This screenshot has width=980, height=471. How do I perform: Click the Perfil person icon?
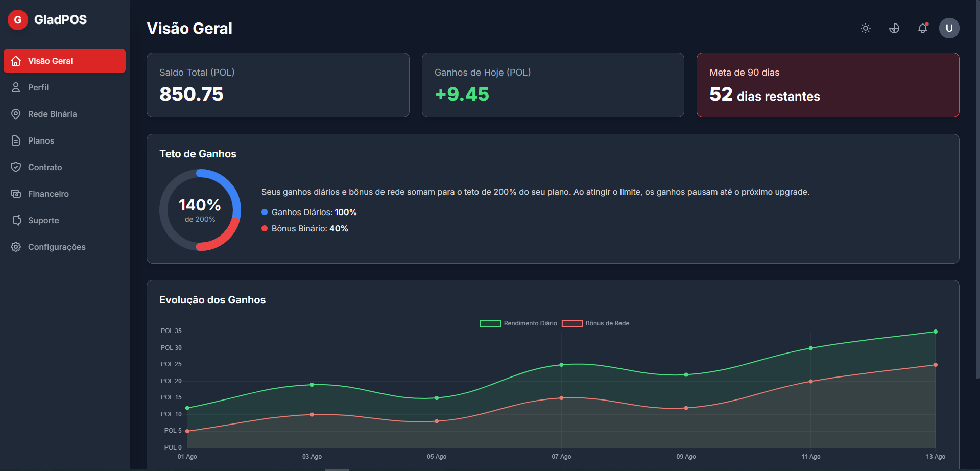click(x=16, y=87)
